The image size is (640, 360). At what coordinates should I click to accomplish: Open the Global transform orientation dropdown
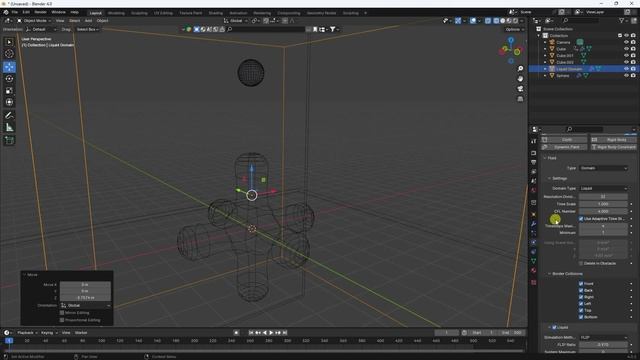[x=236, y=20]
